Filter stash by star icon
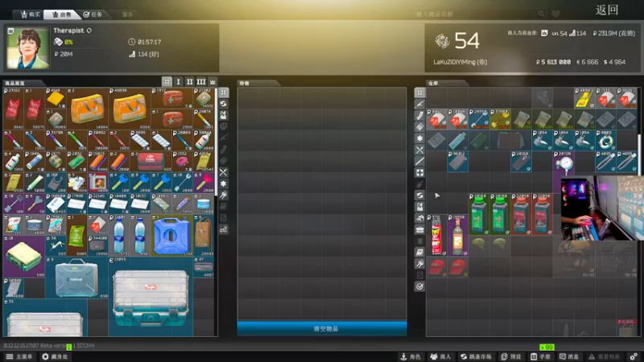The height and width of the screenshot is (362, 644). (419, 138)
